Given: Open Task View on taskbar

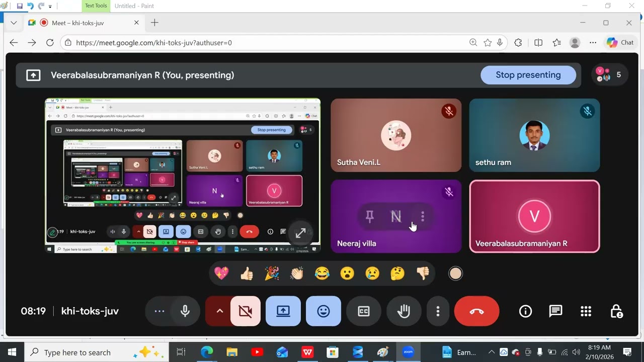Looking at the screenshot, I should tap(181, 352).
